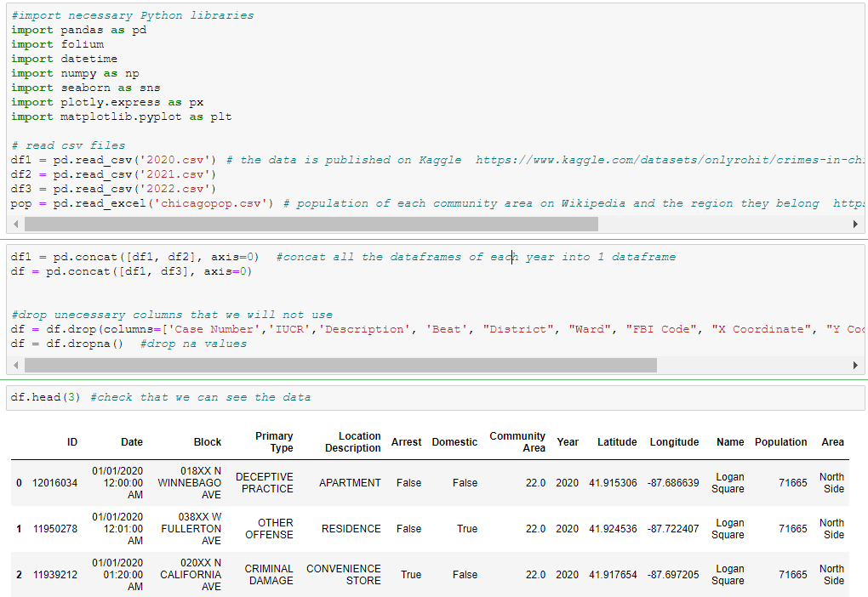This screenshot has height=597, width=868.
Task: Click the left scroll arrow in first code cell
Action: click(x=15, y=224)
